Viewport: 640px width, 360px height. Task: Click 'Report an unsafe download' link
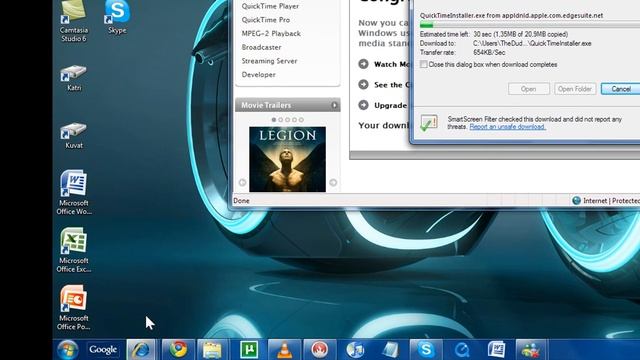pos(507,127)
